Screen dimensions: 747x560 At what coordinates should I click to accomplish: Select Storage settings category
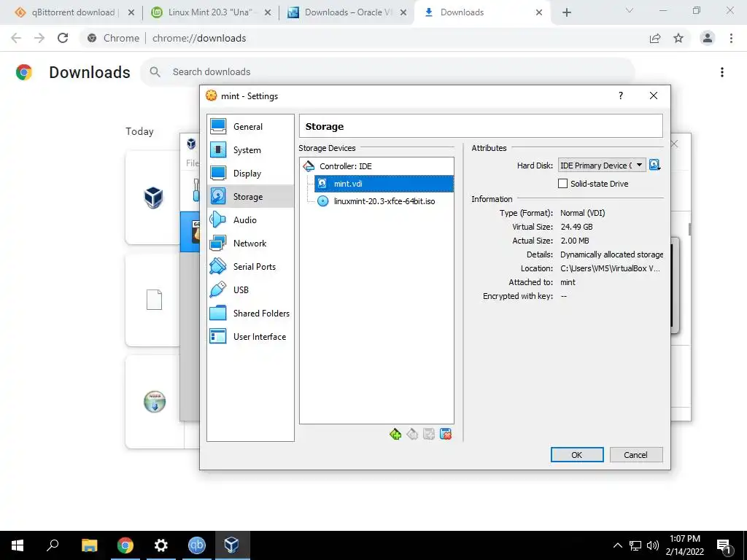pyautogui.click(x=250, y=197)
